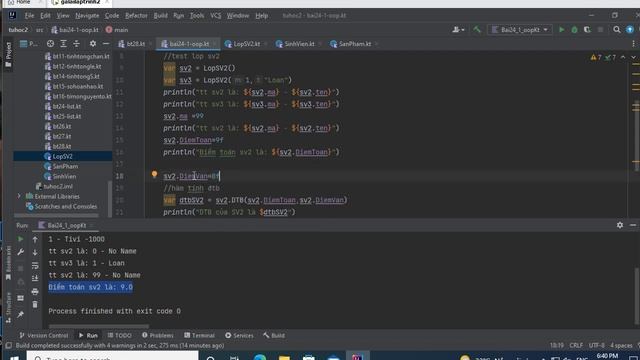Image resolution: width=640 pixels, height=360 pixels.
Task: Hide Run panel with minus icon
Action: tap(633, 225)
